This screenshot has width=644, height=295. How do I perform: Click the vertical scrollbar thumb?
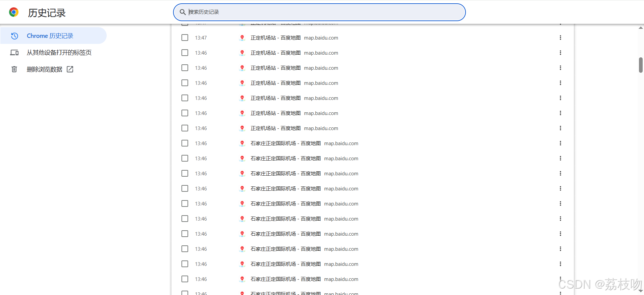click(641, 65)
